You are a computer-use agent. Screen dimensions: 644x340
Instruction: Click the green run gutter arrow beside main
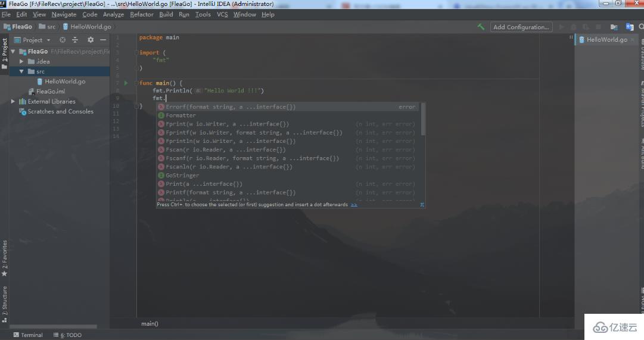tap(126, 83)
